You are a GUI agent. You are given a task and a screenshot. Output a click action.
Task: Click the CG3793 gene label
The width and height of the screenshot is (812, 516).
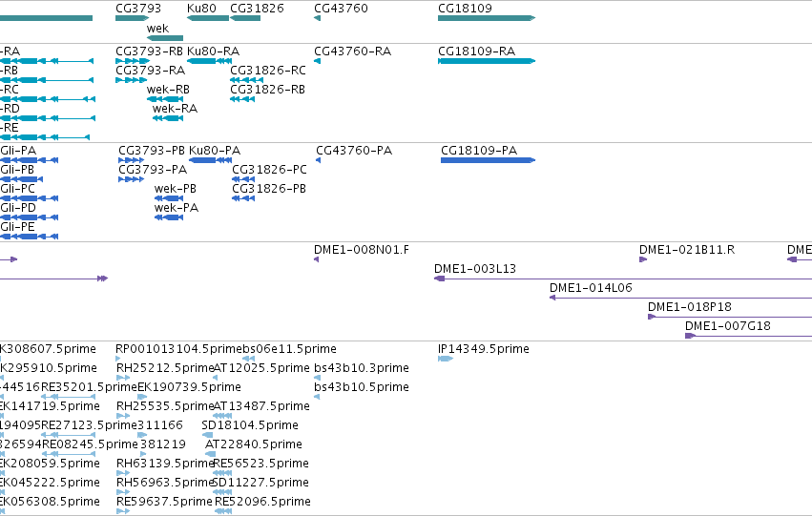click(x=138, y=9)
